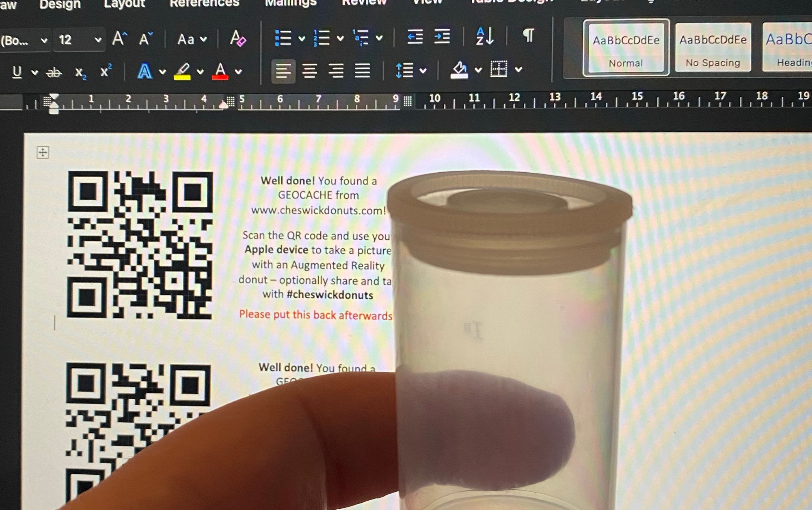812x510 pixels.
Task: Sort the selection A to Z
Action: (x=485, y=36)
